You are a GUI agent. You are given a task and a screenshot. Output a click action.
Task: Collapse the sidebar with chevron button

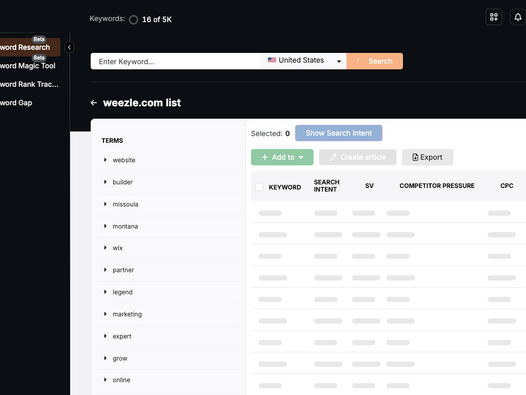click(69, 47)
